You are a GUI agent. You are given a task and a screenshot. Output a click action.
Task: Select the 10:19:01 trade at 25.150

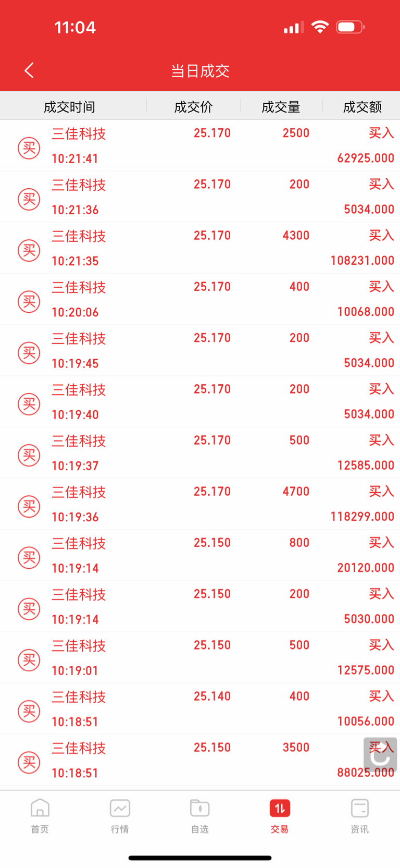pos(208,658)
